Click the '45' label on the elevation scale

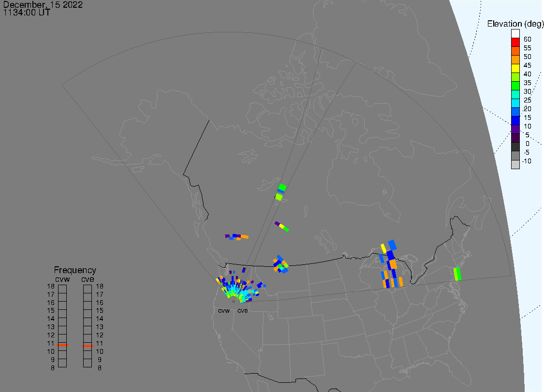click(x=528, y=65)
